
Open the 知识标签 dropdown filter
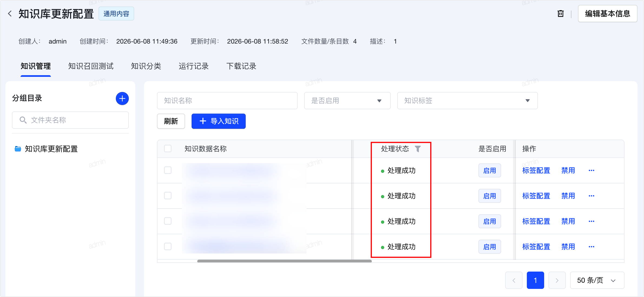467,101
